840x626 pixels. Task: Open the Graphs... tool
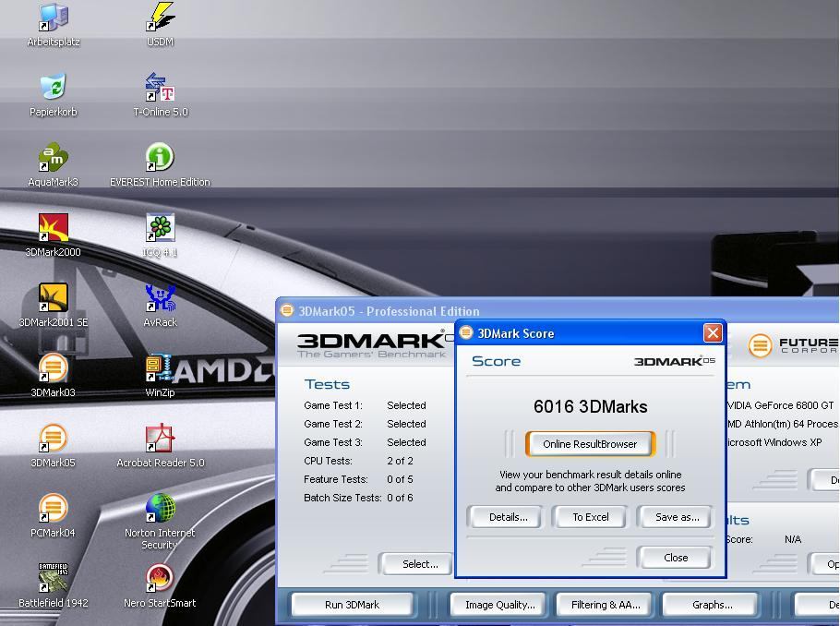(x=712, y=605)
